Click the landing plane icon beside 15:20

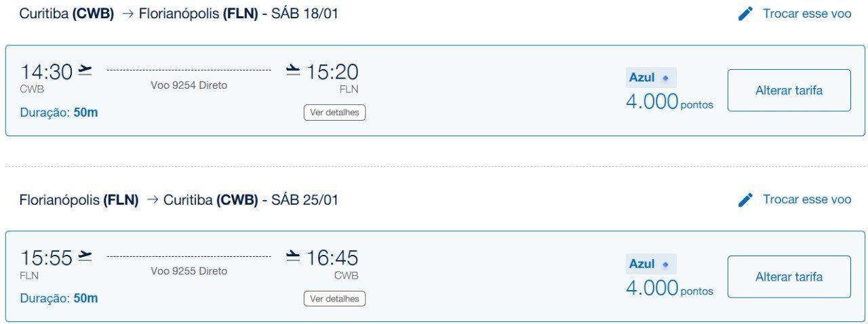pos(293,70)
